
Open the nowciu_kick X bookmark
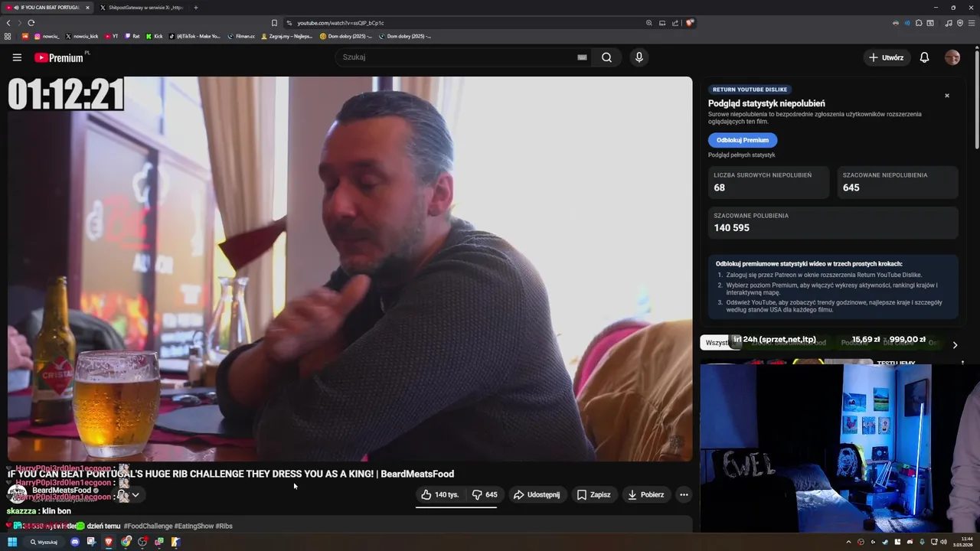coord(82,36)
